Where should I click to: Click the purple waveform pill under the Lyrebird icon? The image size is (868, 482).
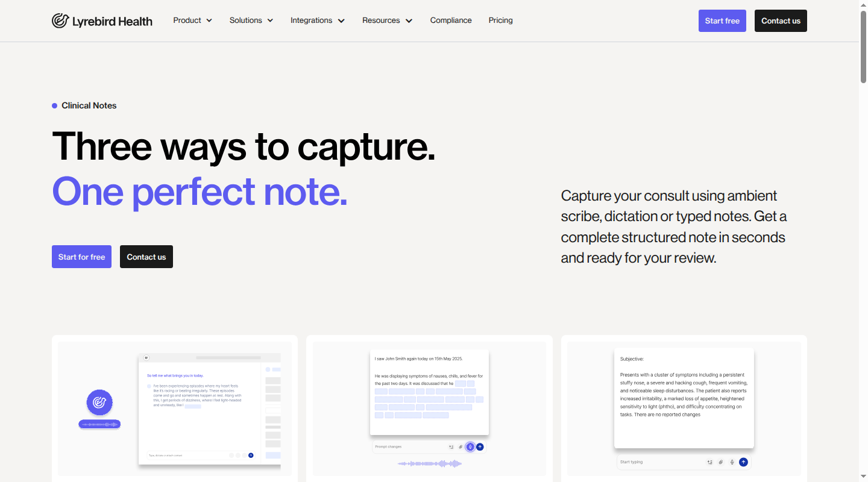pyautogui.click(x=99, y=425)
